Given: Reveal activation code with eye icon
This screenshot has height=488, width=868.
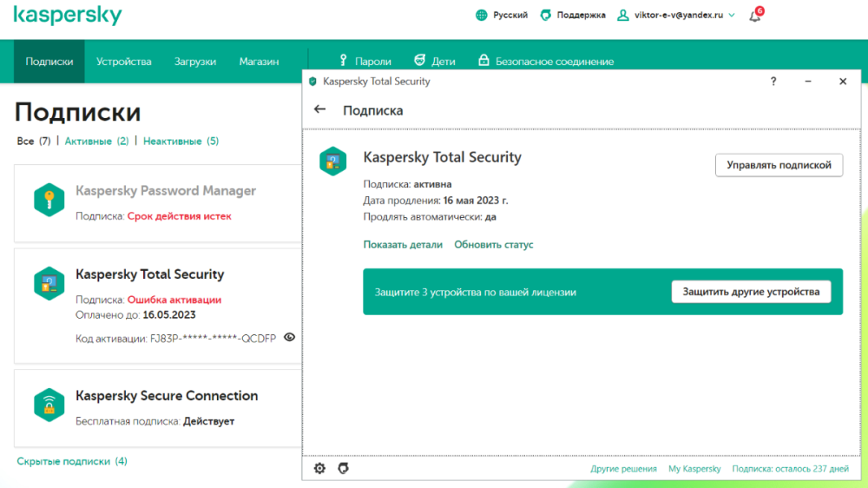Looking at the screenshot, I should click(290, 337).
